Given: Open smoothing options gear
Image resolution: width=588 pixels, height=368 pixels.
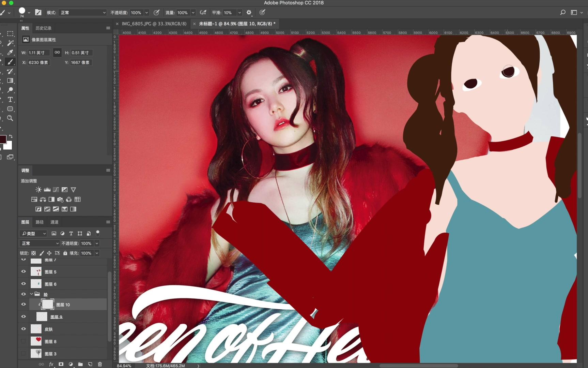Looking at the screenshot, I should coord(249,13).
